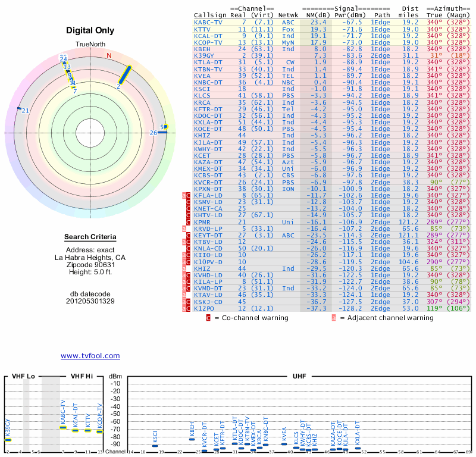The image size is (476, 457).
Task: Select the KVCR-DT PBS row callsign
Action: click(x=208, y=182)
